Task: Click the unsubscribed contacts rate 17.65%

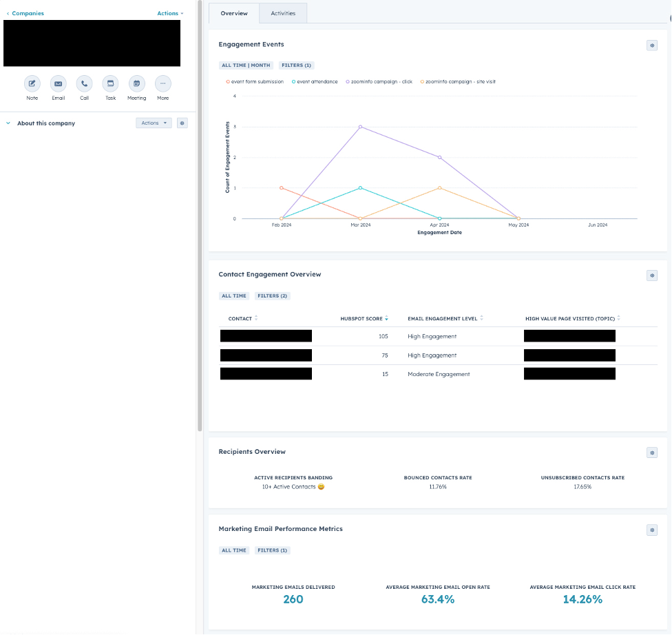Action: 582,487
